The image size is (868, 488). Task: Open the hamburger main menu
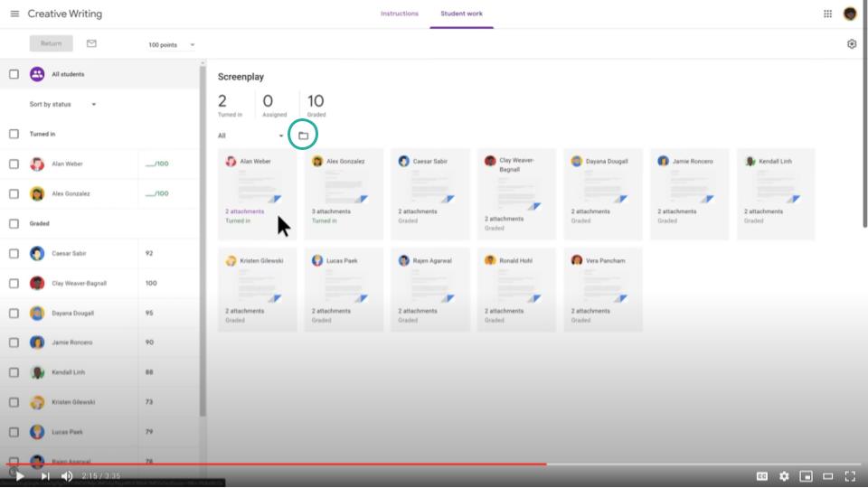(14, 14)
